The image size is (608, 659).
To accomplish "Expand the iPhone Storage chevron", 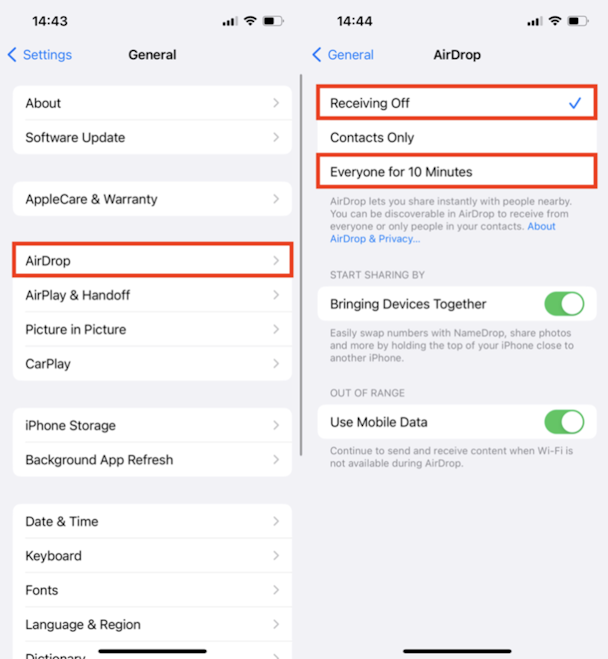I will point(276,425).
